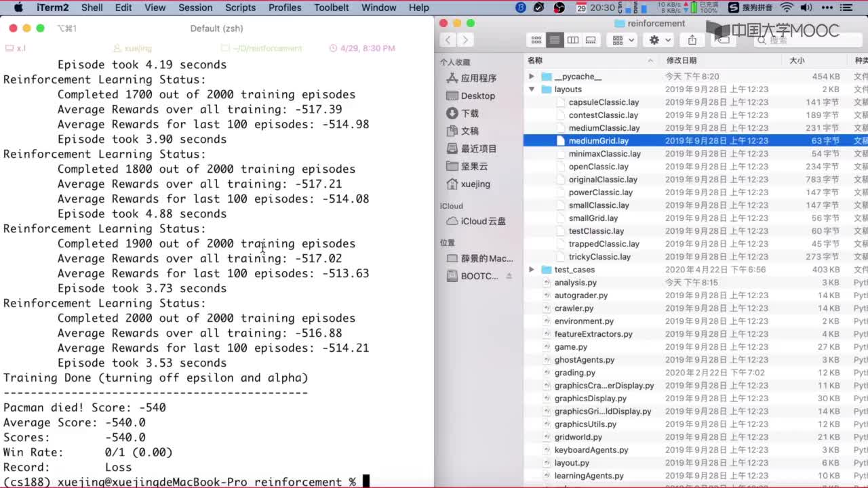Image resolution: width=868 pixels, height=488 pixels.
Task: Click the Finder forward arrow
Action: pyautogui.click(x=465, y=40)
